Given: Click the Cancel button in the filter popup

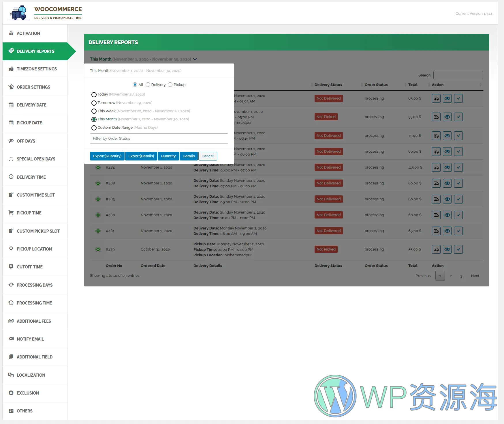Looking at the screenshot, I should tap(208, 156).
